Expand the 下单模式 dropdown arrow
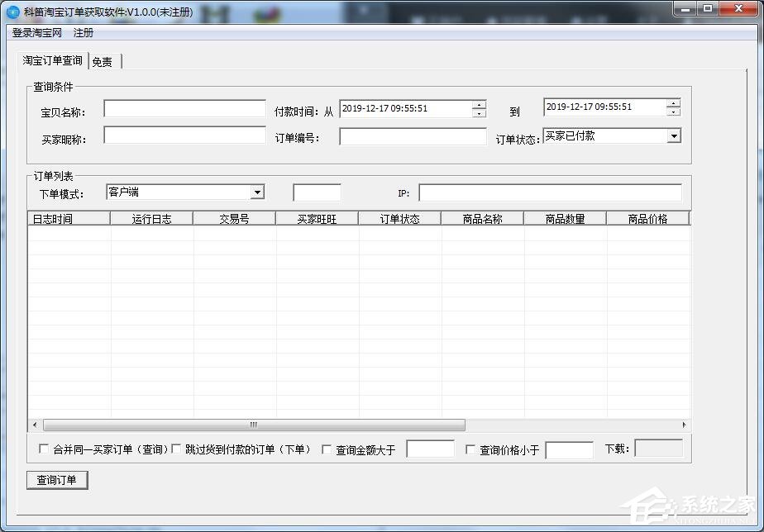 pyautogui.click(x=257, y=192)
